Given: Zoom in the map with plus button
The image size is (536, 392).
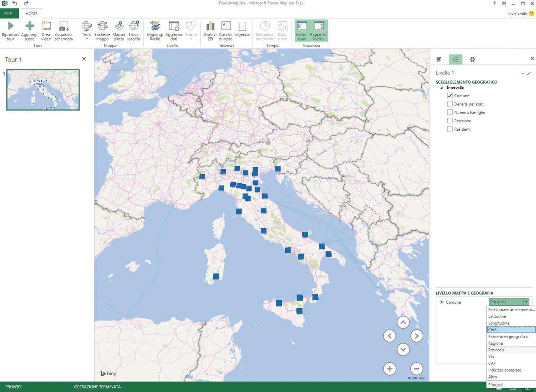Looking at the screenshot, I should coord(389,369).
